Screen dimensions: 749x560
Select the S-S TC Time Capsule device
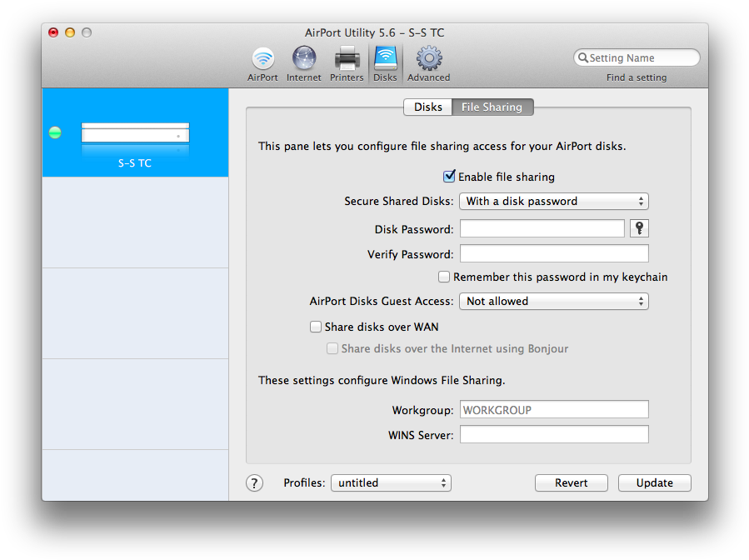pos(135,132)
